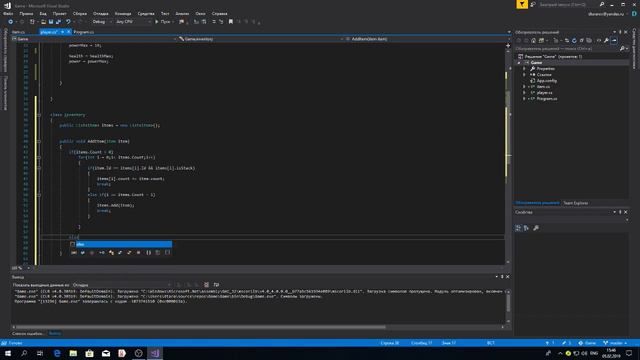Image resolution: width=640 pixels, height=360 pixels.
Task: Open Microsoft Edge from the taskbar
Action: tap(57, 353)
